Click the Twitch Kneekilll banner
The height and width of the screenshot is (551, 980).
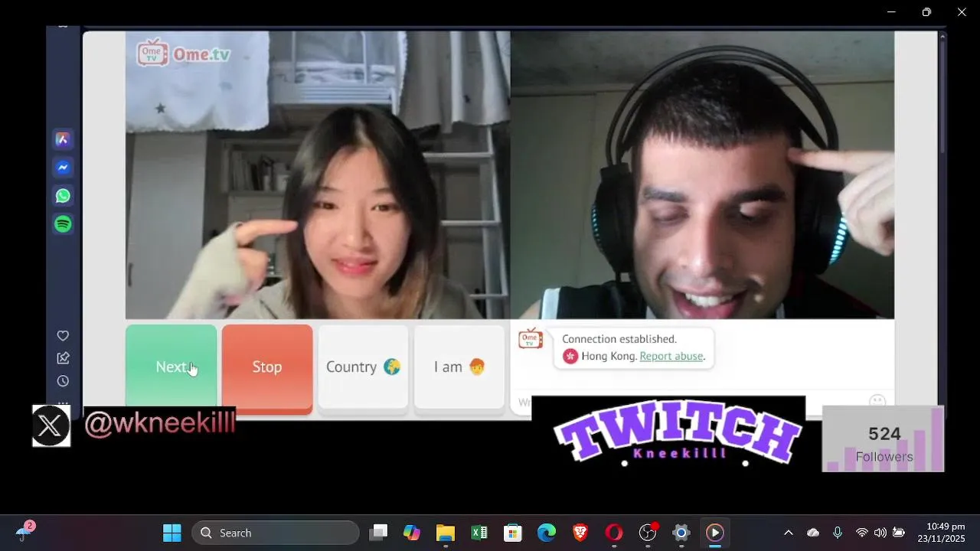(x=668, y=431)
